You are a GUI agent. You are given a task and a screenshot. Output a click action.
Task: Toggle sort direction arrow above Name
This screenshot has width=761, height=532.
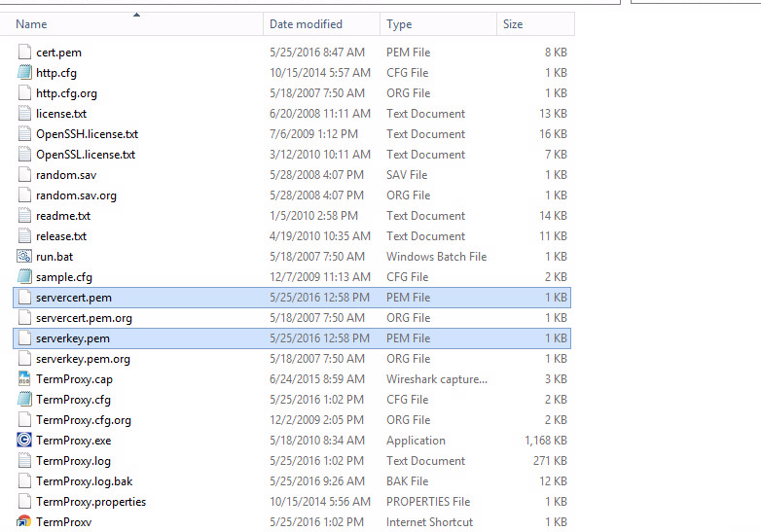point(136,15)
